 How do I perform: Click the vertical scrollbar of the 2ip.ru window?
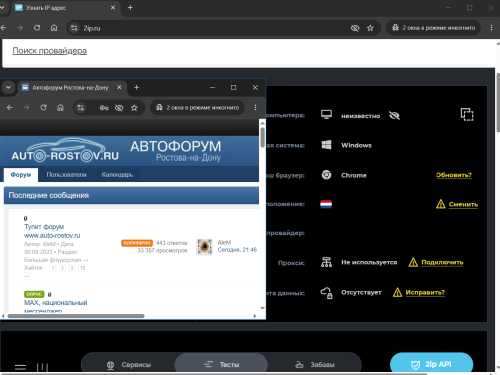(x=498, y=103)
